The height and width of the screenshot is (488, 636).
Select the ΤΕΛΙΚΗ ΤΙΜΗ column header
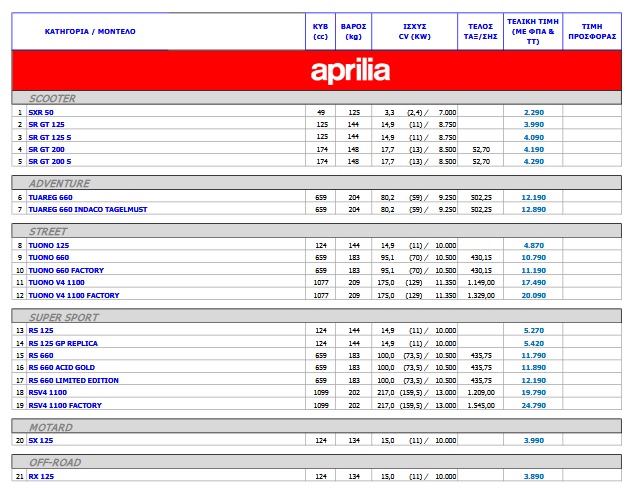(533, 32)
